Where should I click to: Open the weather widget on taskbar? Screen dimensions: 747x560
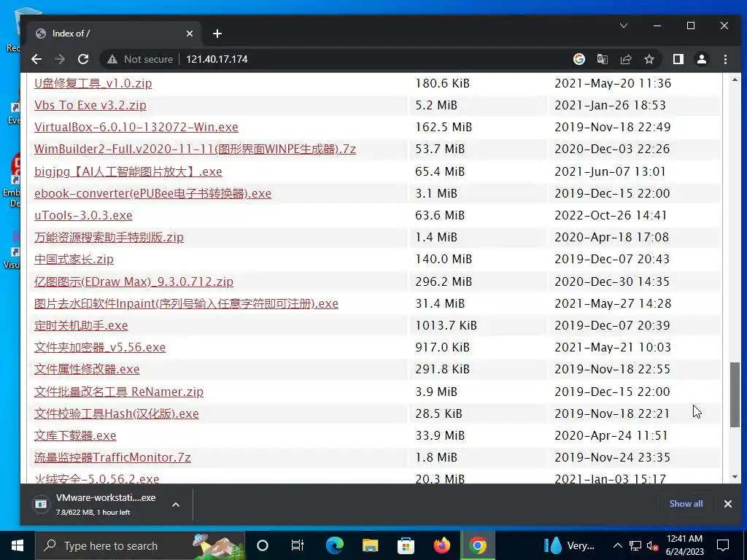569,545
